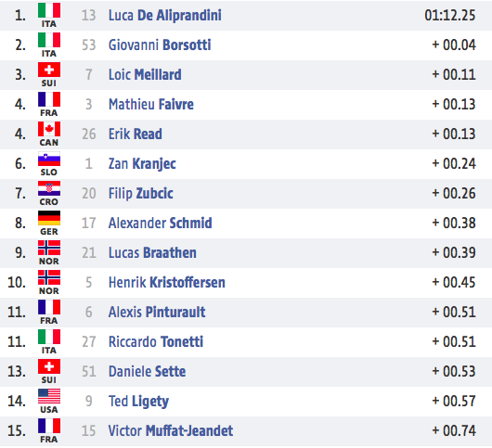
Task: Click the Norway flag beside Lucas Braathen
Action: (x=49, y=248)
